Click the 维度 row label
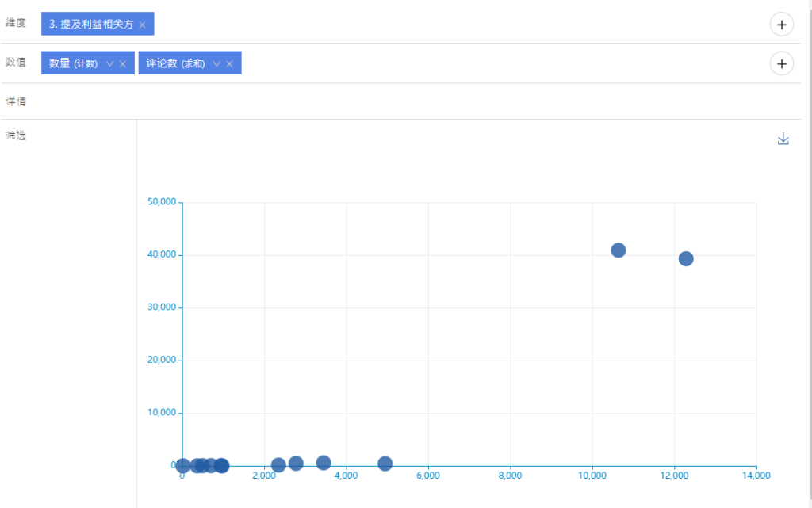The width and height of the screenshot is (812, 508). (x=16, y=23)
